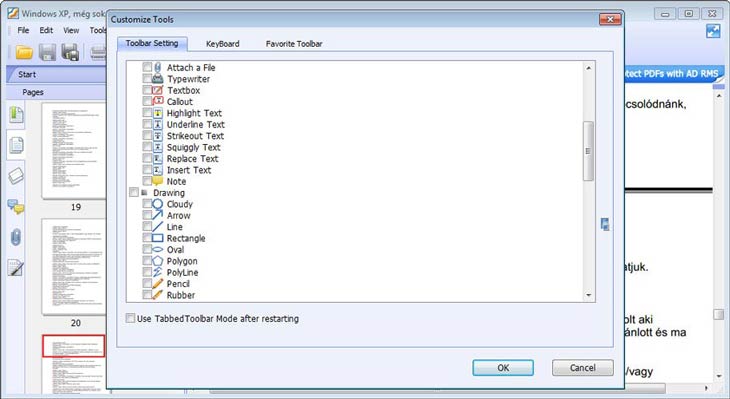Select page 19 thumbnail
This screenshot has width=730, height=399.
[74, 151]
